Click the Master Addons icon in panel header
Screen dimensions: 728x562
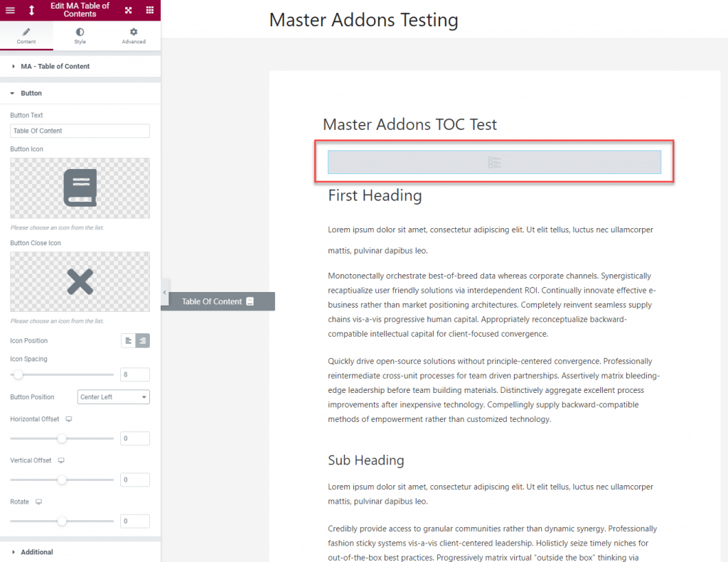pos(129,10)
